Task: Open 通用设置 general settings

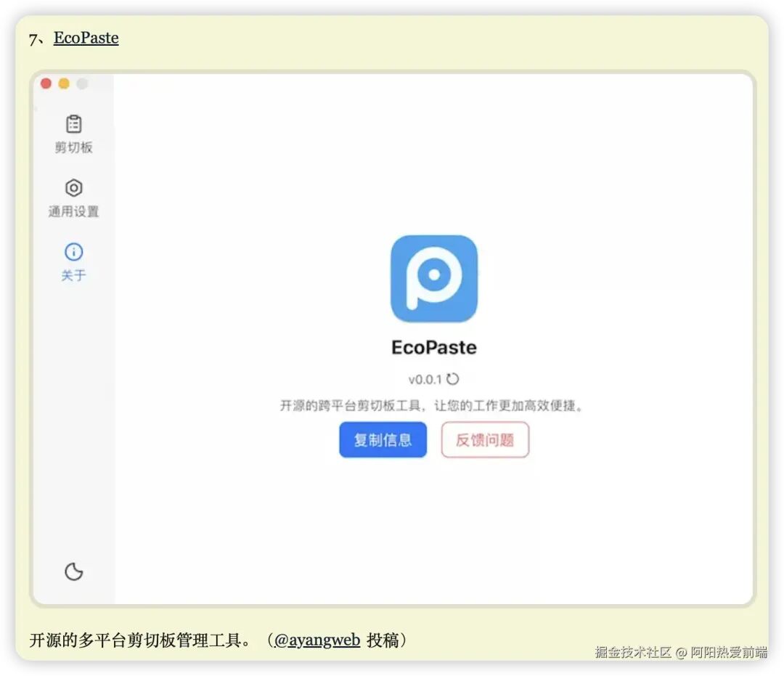Action: point(73,198)
